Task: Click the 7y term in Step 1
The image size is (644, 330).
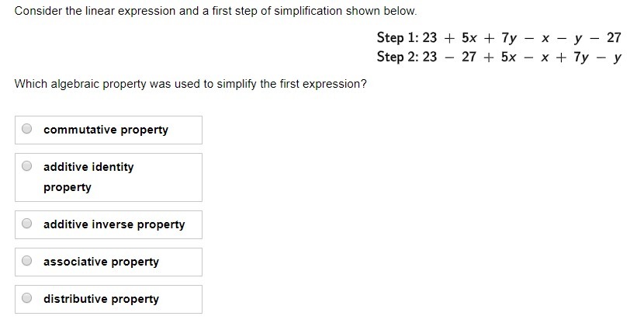Action: pyautogui.click(x=509, y=38)
